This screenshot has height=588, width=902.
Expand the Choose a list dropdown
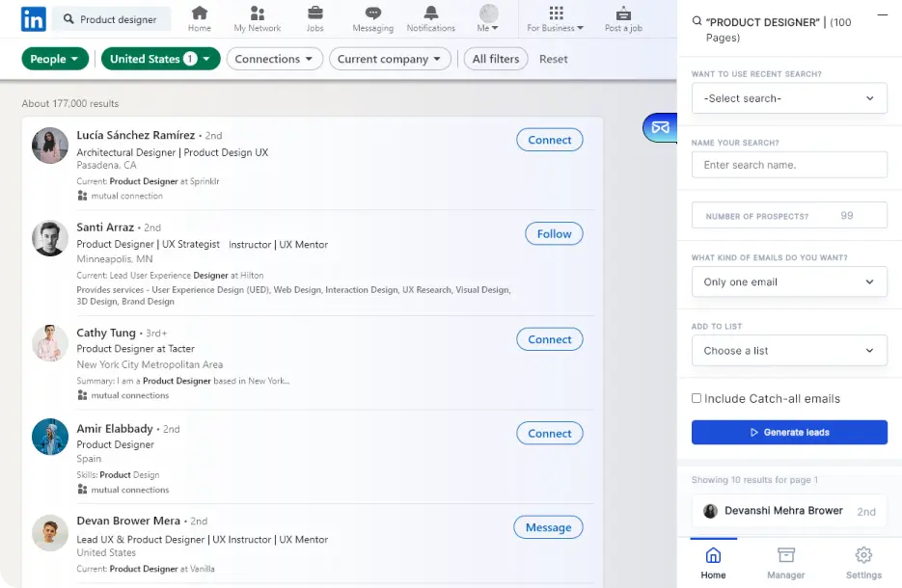tap(789, 351)
